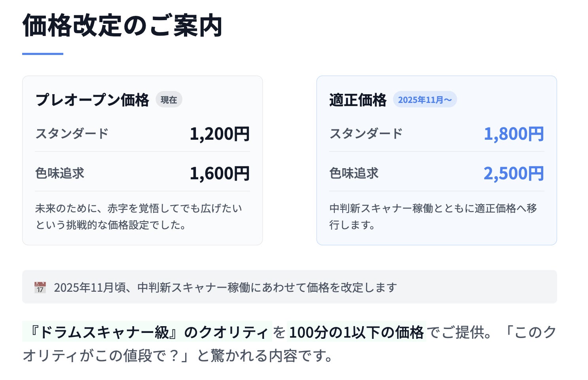Click the 1,600円 color pursuit price

coord(220,173)
